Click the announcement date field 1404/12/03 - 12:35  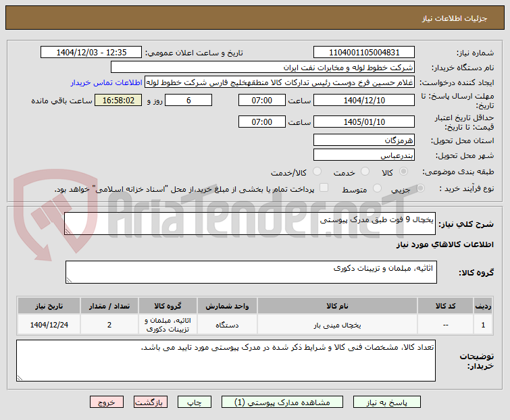coord(91,52)
